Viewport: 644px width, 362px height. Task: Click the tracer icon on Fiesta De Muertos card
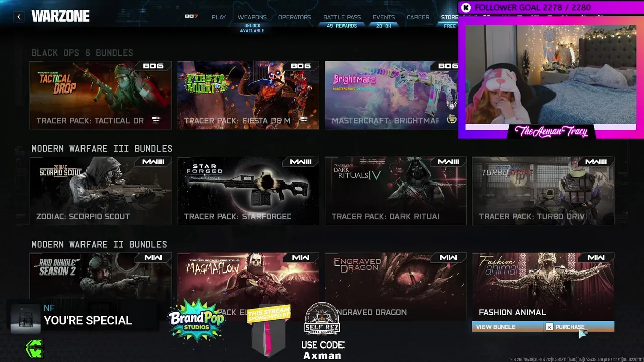click(304, 120)
